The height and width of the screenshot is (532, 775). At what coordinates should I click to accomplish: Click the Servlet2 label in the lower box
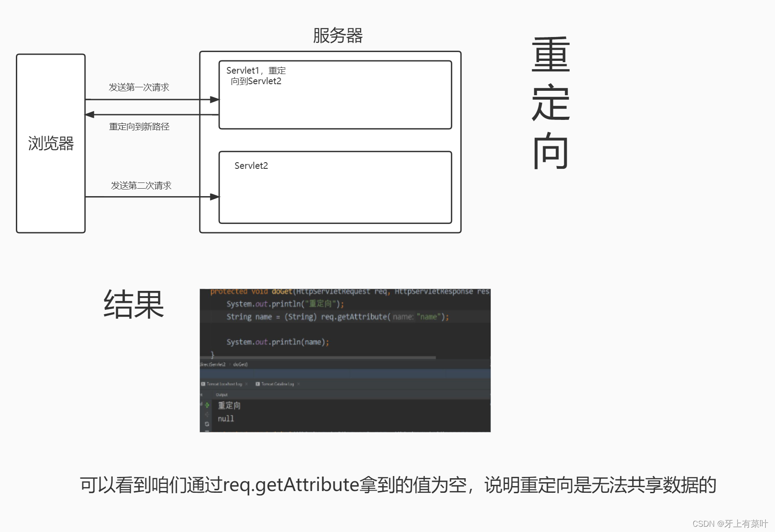(x=251, y=166)
